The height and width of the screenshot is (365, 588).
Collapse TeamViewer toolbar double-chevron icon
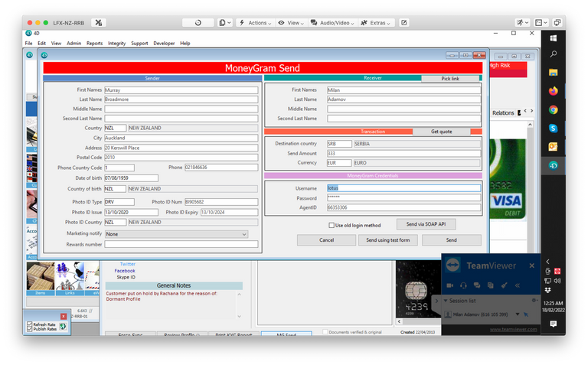(x=518, y=285)
